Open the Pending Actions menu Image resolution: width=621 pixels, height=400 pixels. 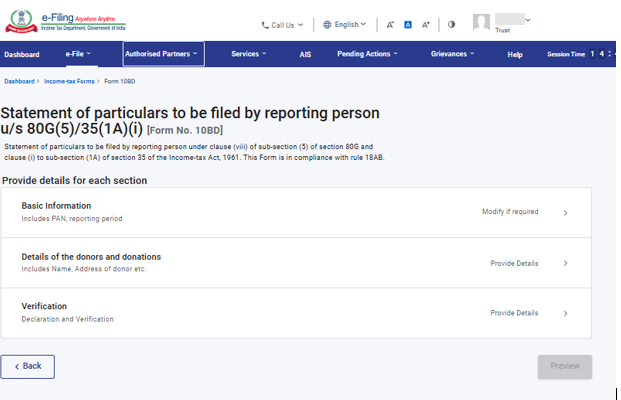pos(366,54)
